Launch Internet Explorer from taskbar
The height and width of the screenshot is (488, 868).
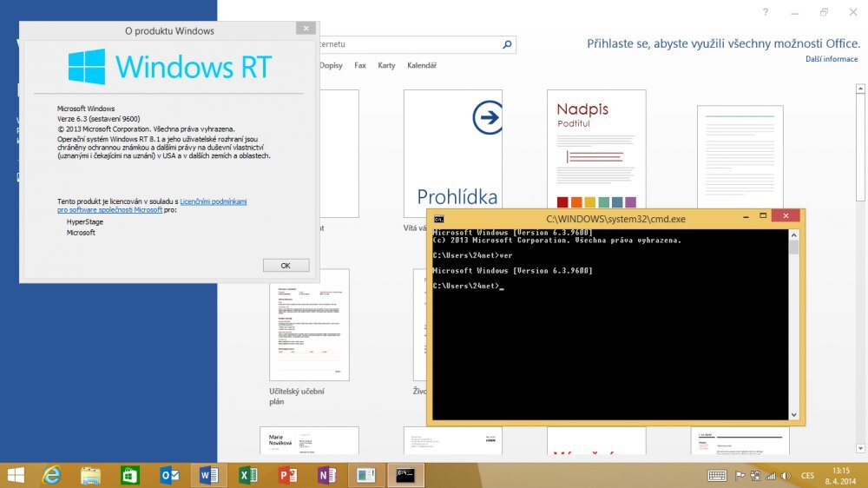tap(51, 475)
